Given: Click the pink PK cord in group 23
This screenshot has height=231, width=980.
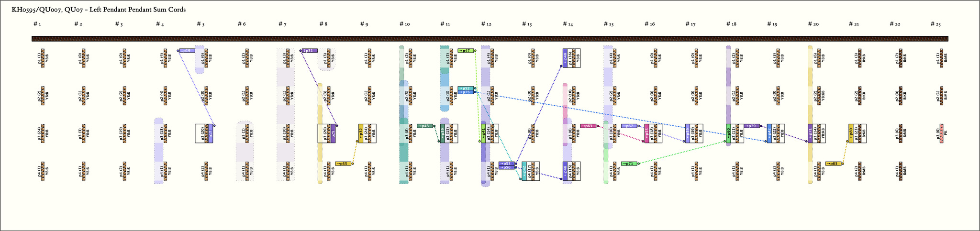Looking at the screenshot, I should point(941,133).
